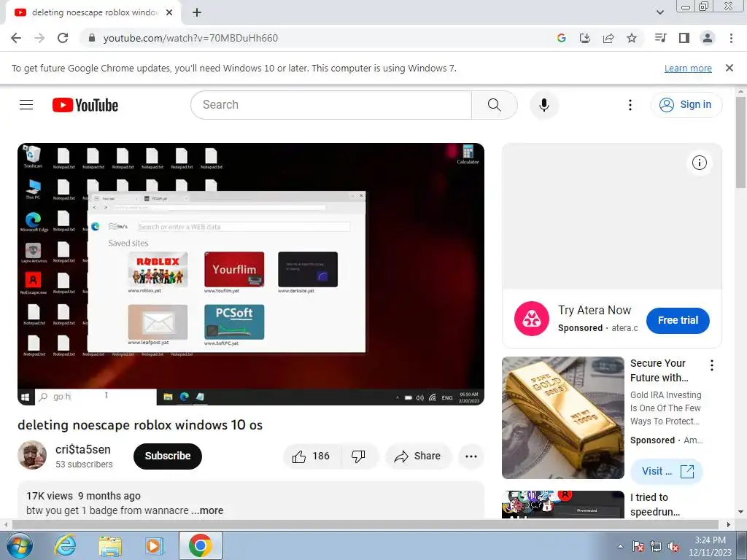Image resolution: width=747 pixels, height=560 pixels.
Task: Start voice search with the microphone
Action: pyautogui.click(x=544, y=105)
